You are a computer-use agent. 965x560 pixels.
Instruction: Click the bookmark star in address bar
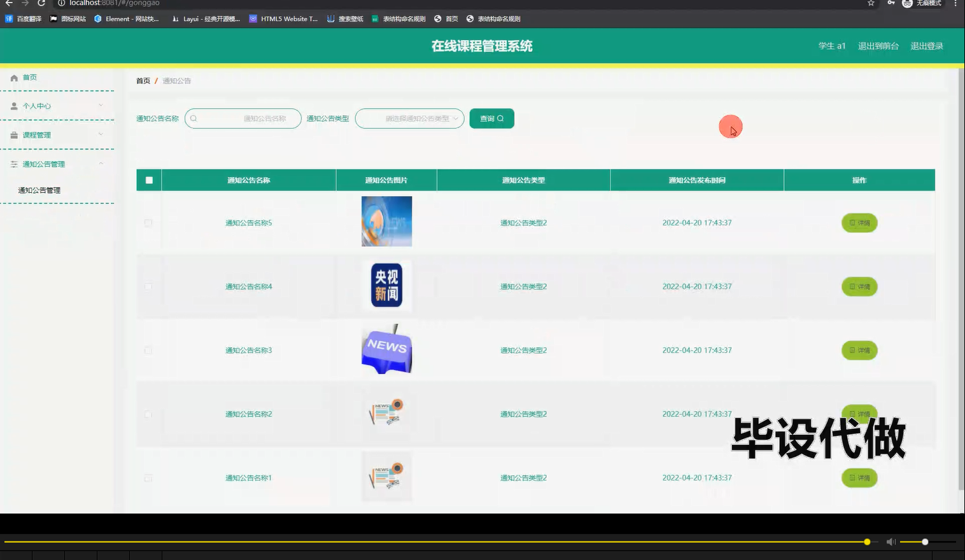tap(870, 4)
